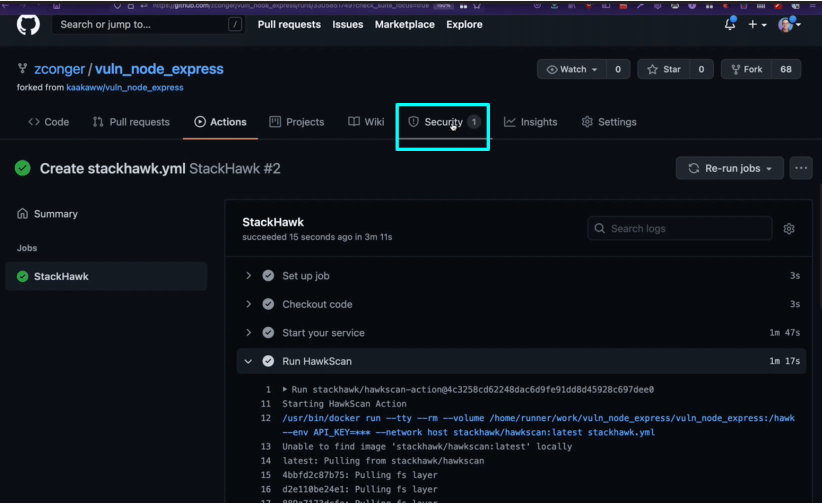This screenshot has width=822, height=504.
Task: Open the Projects tab
Action: click(296, 122)
